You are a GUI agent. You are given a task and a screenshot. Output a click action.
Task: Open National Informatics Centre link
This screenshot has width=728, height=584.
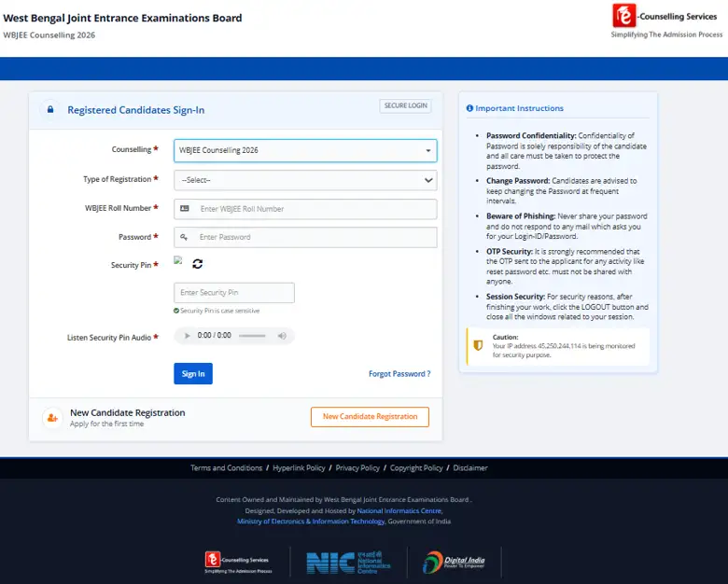pyautogui.click(x=399, y=510)
